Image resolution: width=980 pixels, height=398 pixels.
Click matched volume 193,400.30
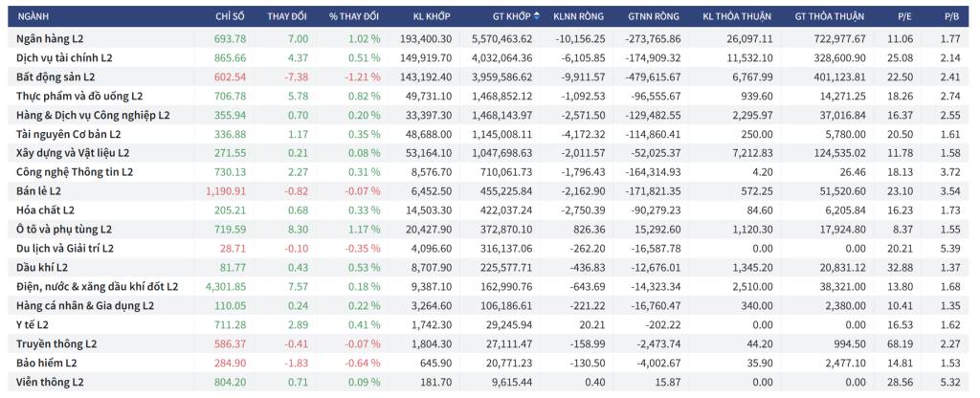coord(425,38)
